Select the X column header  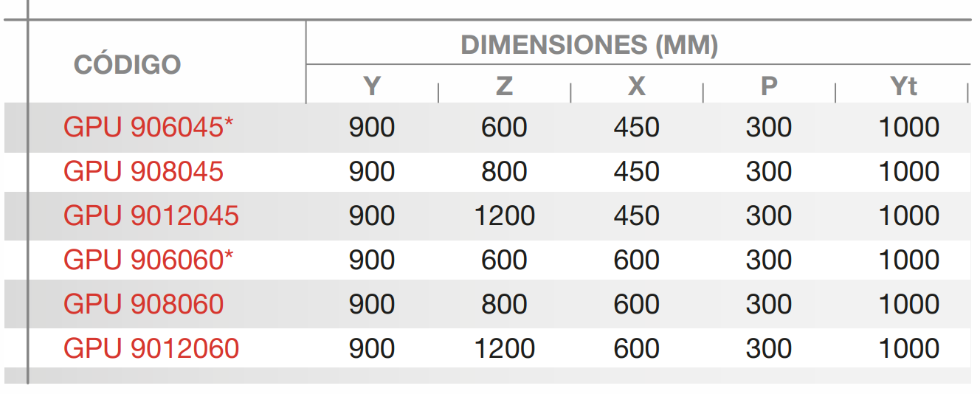point(636,87)
